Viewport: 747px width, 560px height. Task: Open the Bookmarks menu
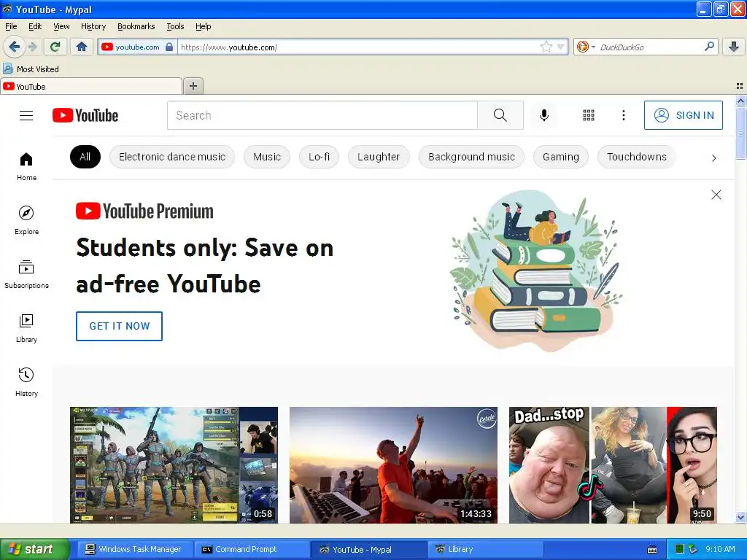(x=136, y=26)
